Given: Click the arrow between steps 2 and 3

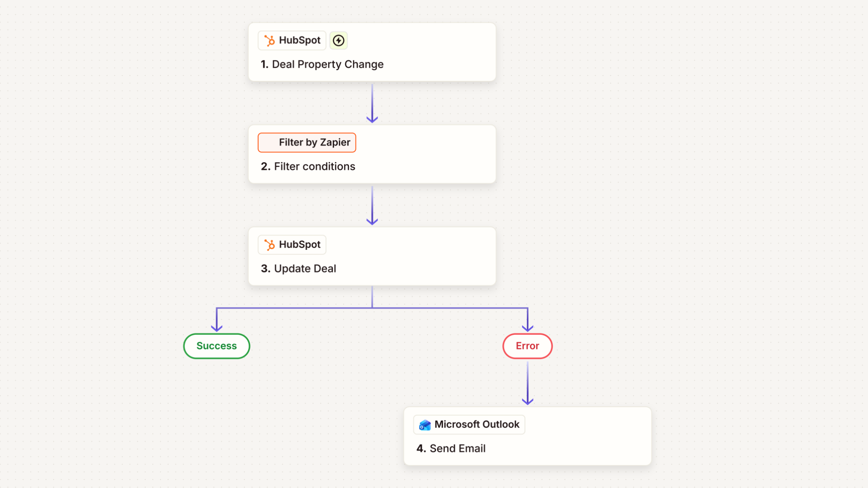Looking at the screenshot, I should 372,205.
